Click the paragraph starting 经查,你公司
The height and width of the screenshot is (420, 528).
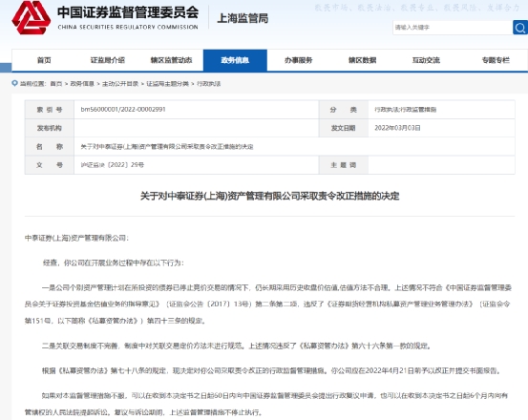point(114,262)
